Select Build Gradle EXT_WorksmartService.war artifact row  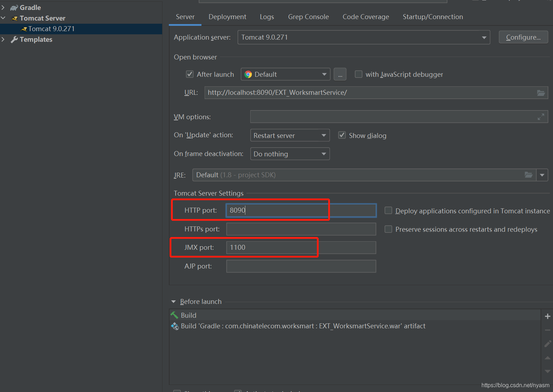[355, 326]
